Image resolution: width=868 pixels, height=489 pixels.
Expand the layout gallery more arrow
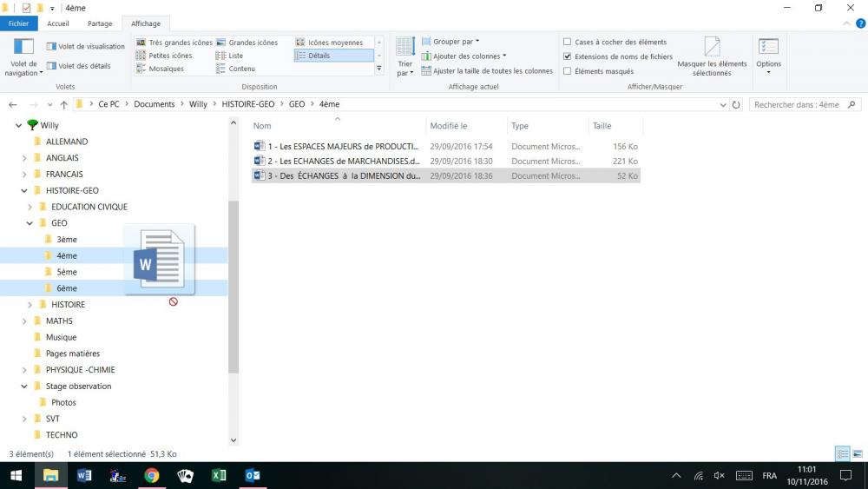(x=379, y=69)
